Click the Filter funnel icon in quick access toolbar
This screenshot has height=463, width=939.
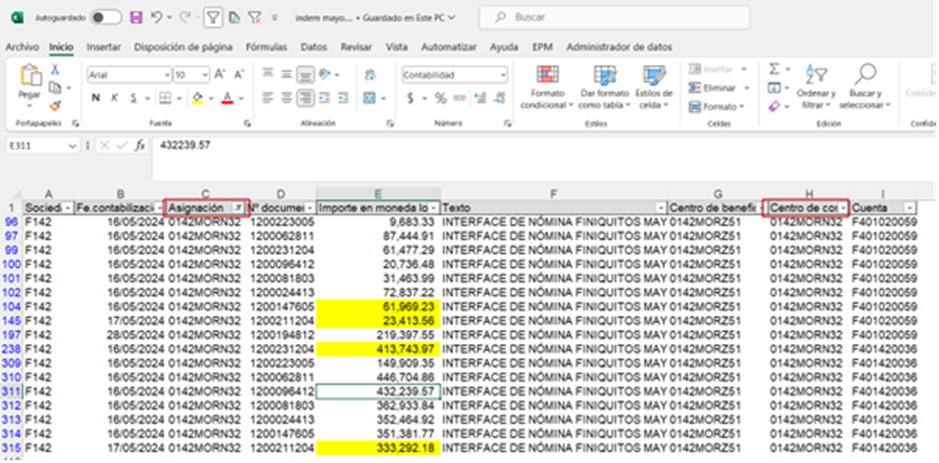(212, 18)
